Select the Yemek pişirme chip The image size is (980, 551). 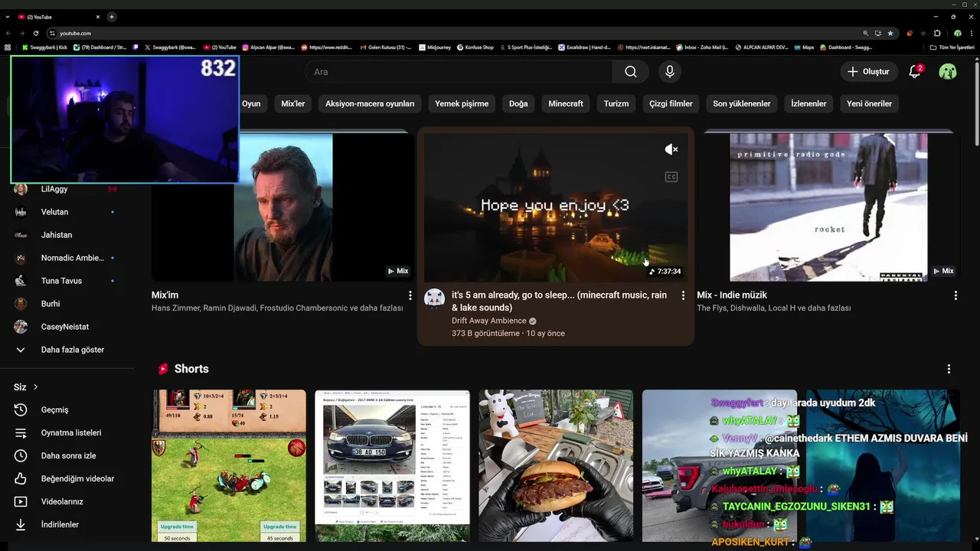tap(462, 103)
